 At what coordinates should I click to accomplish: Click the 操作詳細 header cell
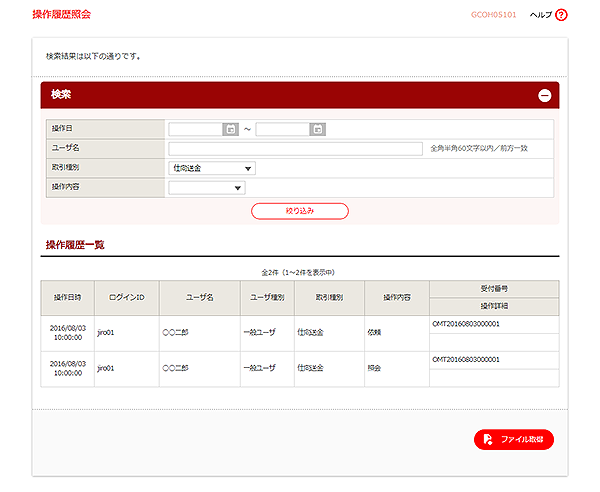(494, 306)
